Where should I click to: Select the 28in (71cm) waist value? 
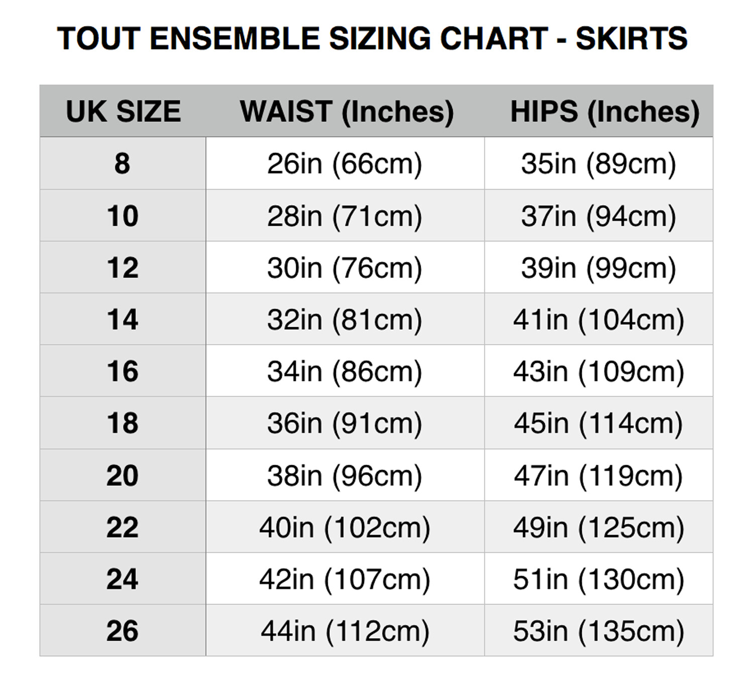click(x=345, y=216)
